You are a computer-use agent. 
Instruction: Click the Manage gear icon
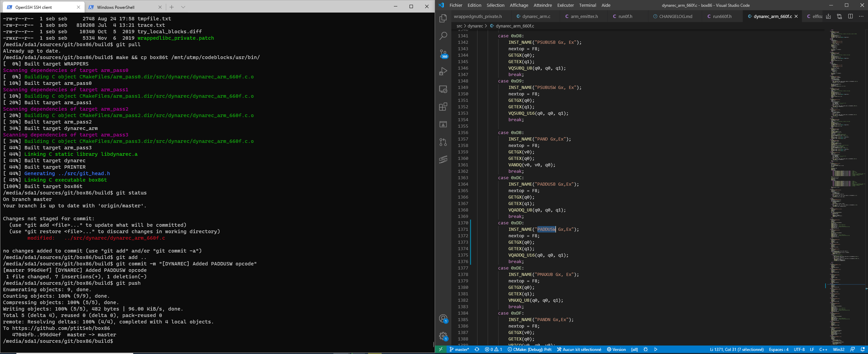443,336
